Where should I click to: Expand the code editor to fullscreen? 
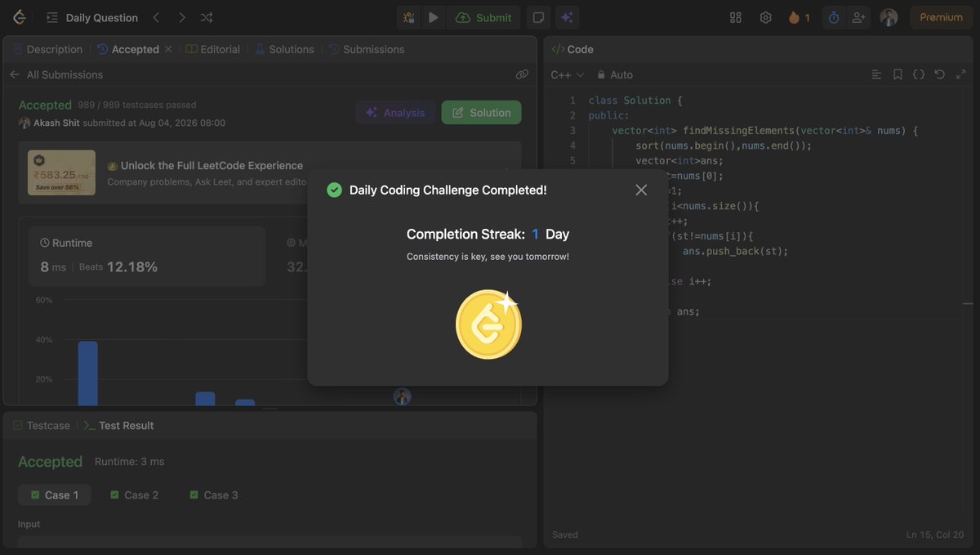[960, 74]
